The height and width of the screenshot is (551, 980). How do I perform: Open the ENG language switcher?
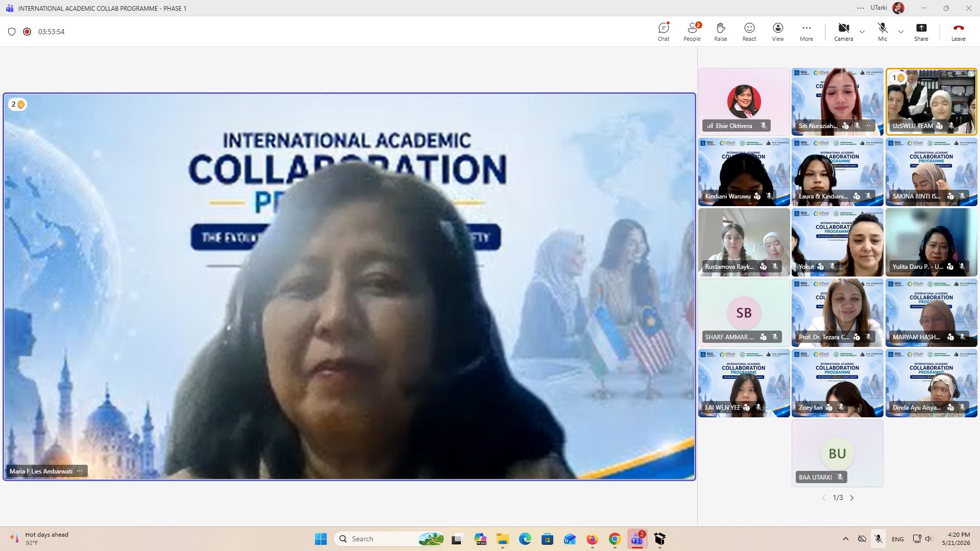[898, 539]
